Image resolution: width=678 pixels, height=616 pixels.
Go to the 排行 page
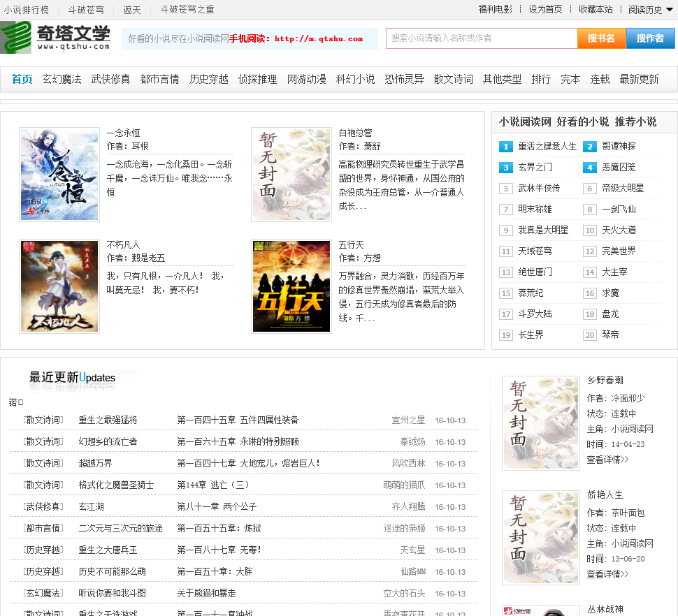pyautogui.click(x=541, y=79)
